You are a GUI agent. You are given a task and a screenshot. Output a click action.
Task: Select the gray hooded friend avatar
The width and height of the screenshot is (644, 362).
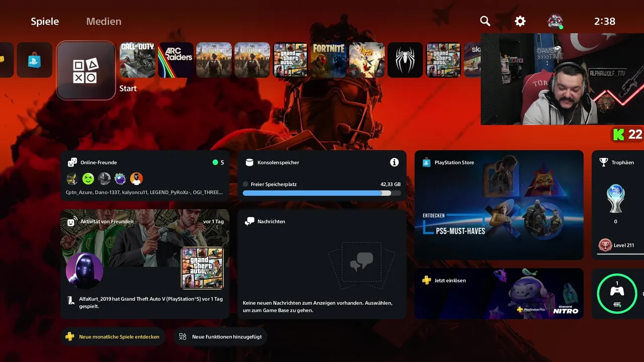[104, 178]
